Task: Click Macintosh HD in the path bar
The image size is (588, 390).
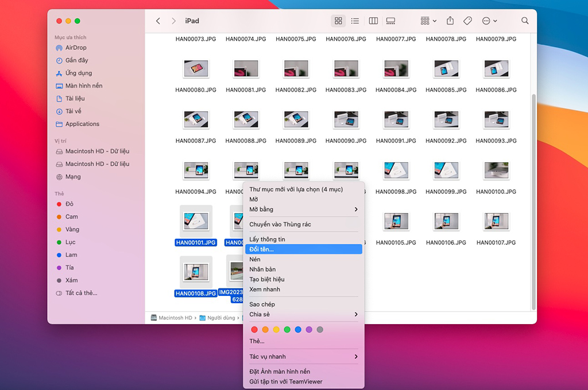Action: coord(171,318)
